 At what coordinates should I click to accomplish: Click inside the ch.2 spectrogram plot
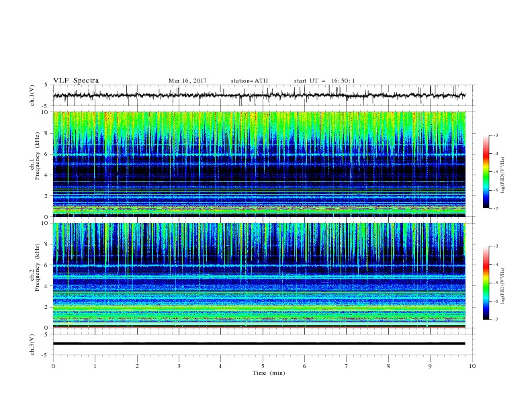(x=259, y=275)
